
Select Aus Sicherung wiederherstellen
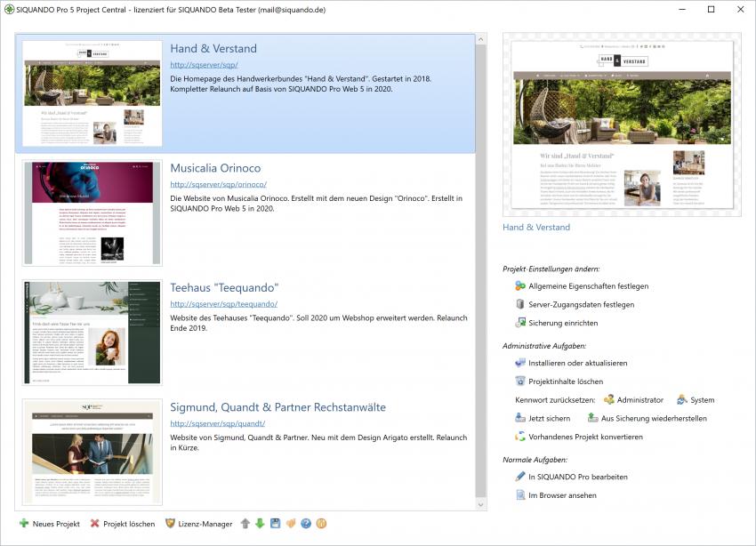(653, 418)
